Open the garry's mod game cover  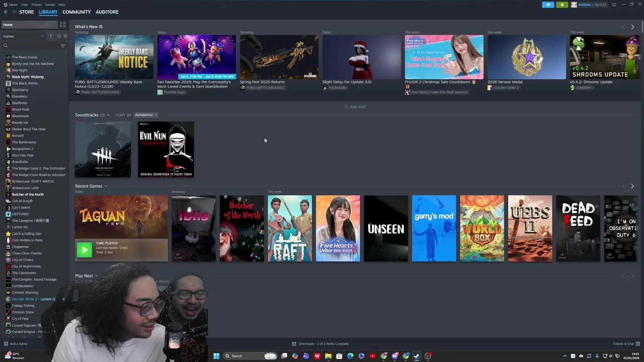pyautogui.click(x=434, y=228)
